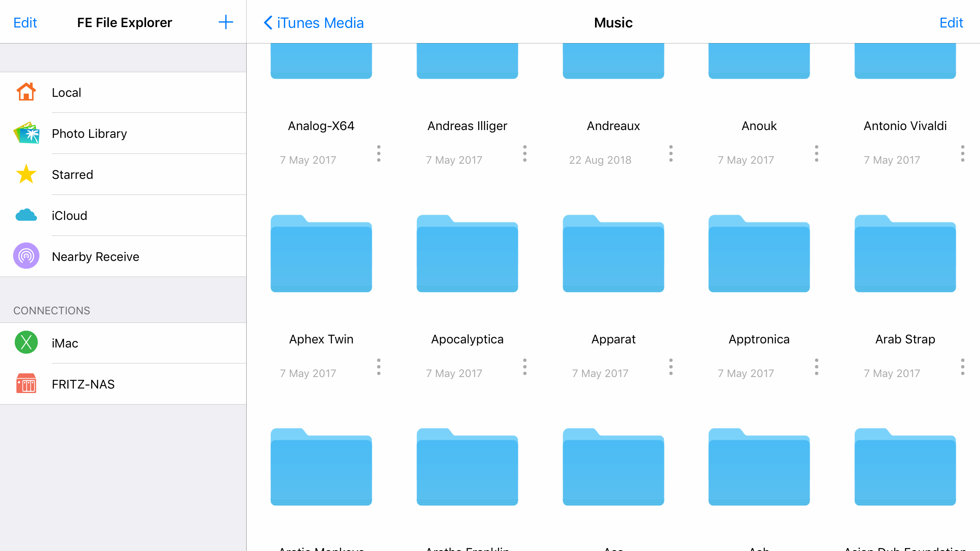Image resolution: width=980 pixels, height=551 pixels.
Task: Select the Nearby Receive sidebar label
Action: click(x=96, y=257)
